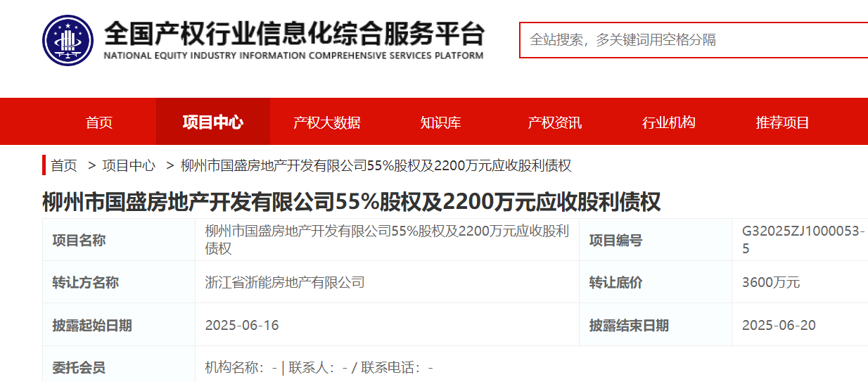
Task: Select 浙江省浙能房地产有限公司 value
Action: tap(285, 283)
